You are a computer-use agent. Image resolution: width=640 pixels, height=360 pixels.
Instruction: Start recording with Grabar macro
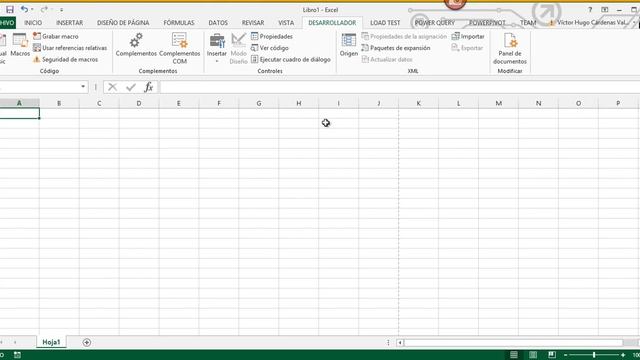(x=56, y=36)
